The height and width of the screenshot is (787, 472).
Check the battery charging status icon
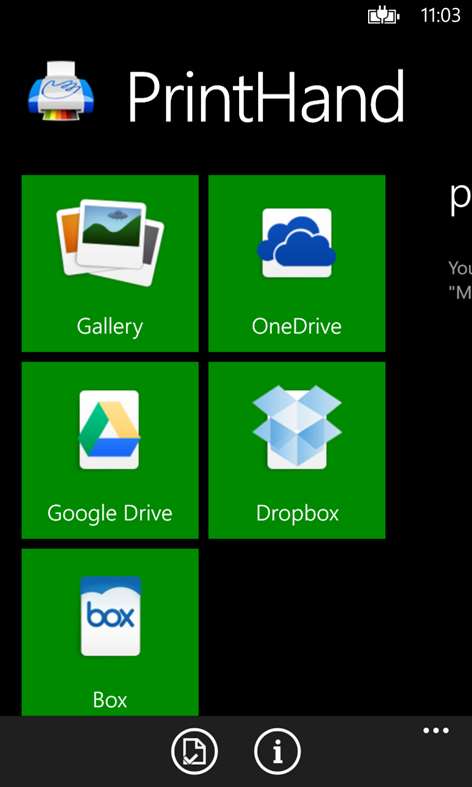coord(384,16)
